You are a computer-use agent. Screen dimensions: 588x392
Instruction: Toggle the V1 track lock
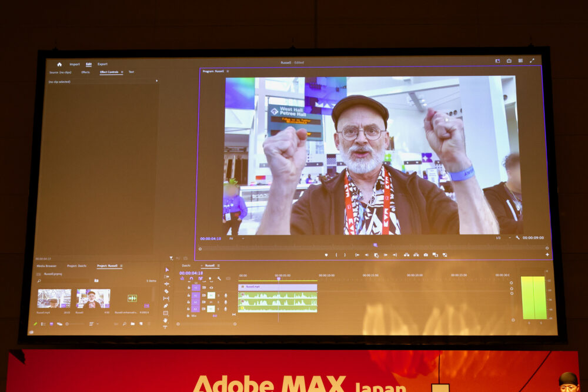click(x=189, y=287)
